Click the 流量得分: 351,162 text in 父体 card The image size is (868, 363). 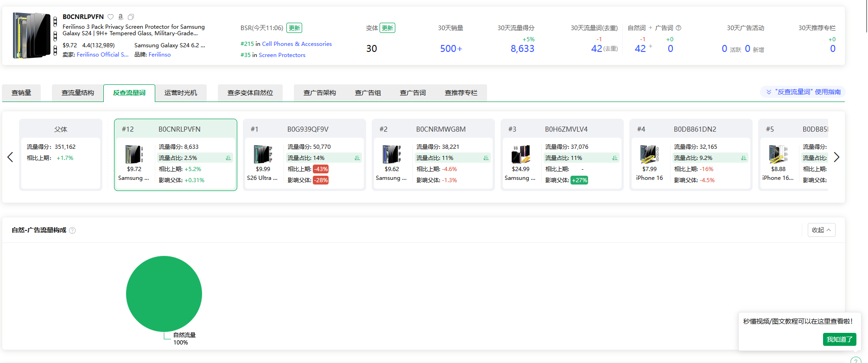51,147
